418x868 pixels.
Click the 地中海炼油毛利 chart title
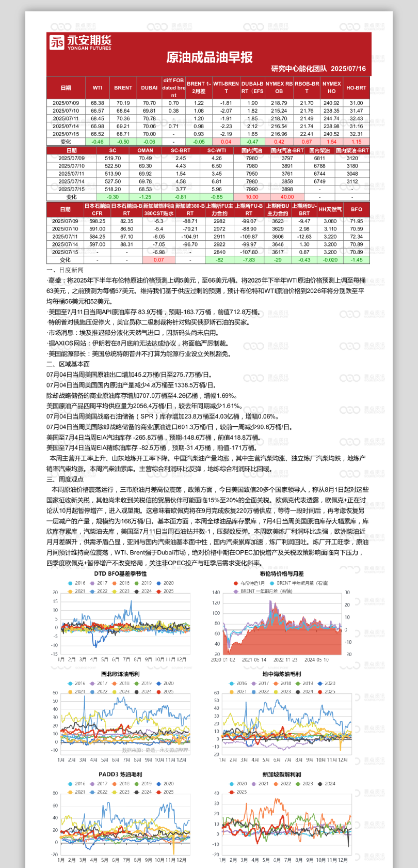281,674
